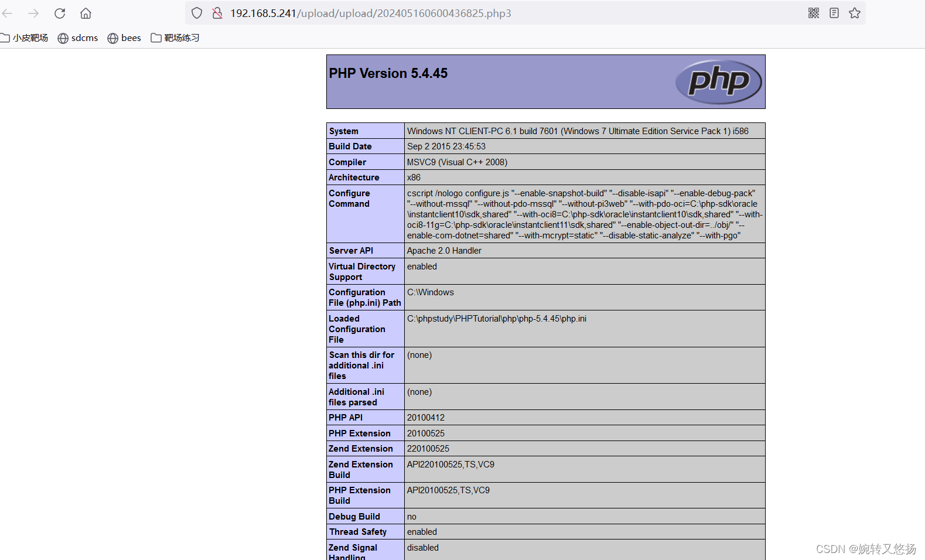Open the bees bookmark
The image size is (925, 560).
click(124, 37)
